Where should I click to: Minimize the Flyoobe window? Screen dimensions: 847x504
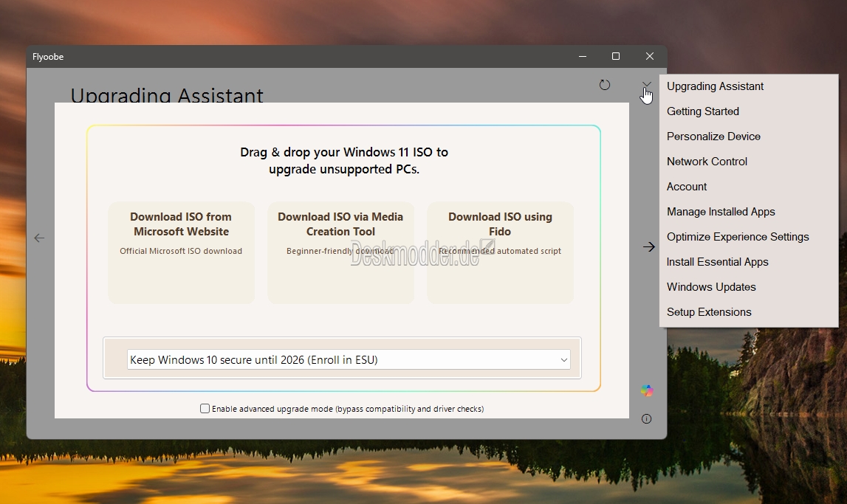(583, 56)
